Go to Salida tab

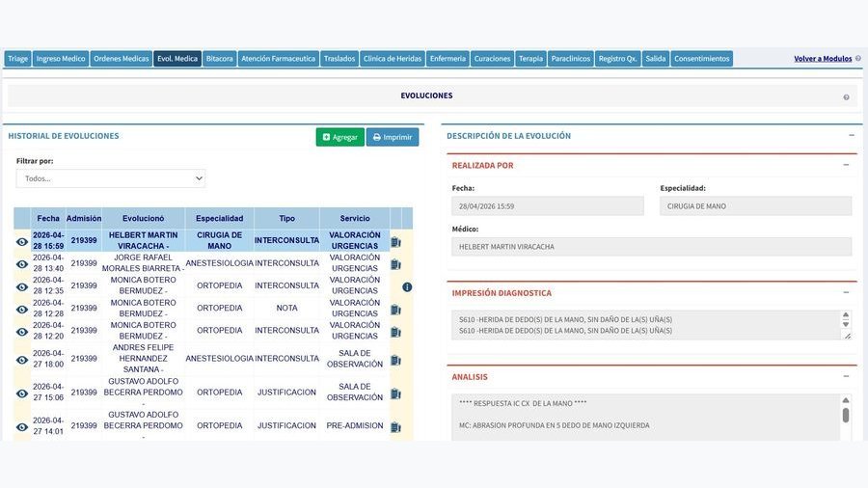(656, 59)
